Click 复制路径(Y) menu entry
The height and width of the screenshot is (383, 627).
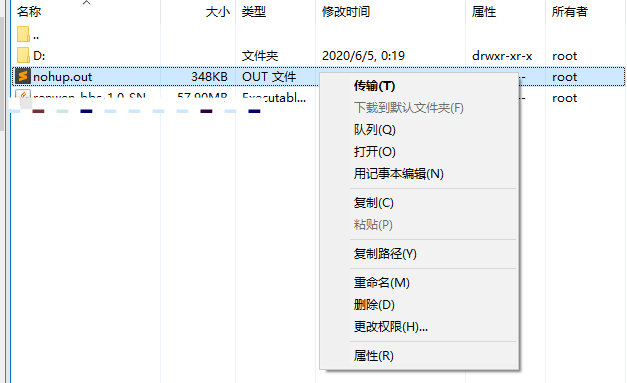pos(385,254)
